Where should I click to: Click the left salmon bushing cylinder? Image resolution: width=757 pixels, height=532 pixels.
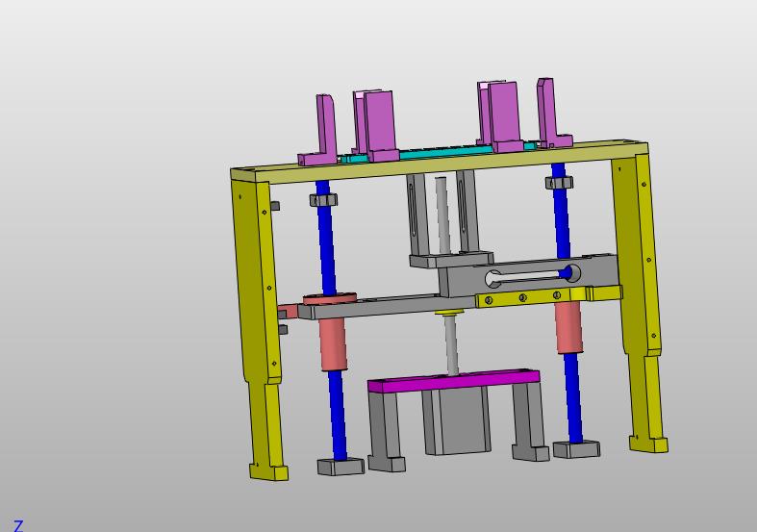click(333, 344)
